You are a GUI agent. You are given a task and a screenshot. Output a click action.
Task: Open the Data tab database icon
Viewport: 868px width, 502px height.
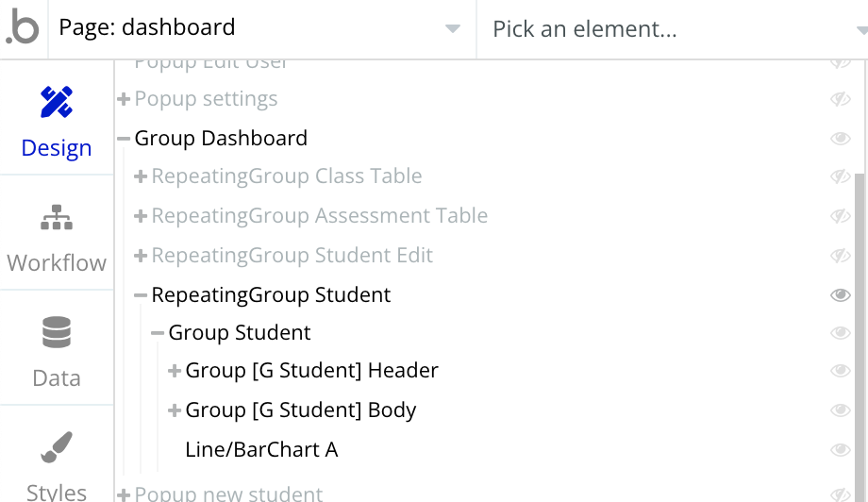point(57,332)
